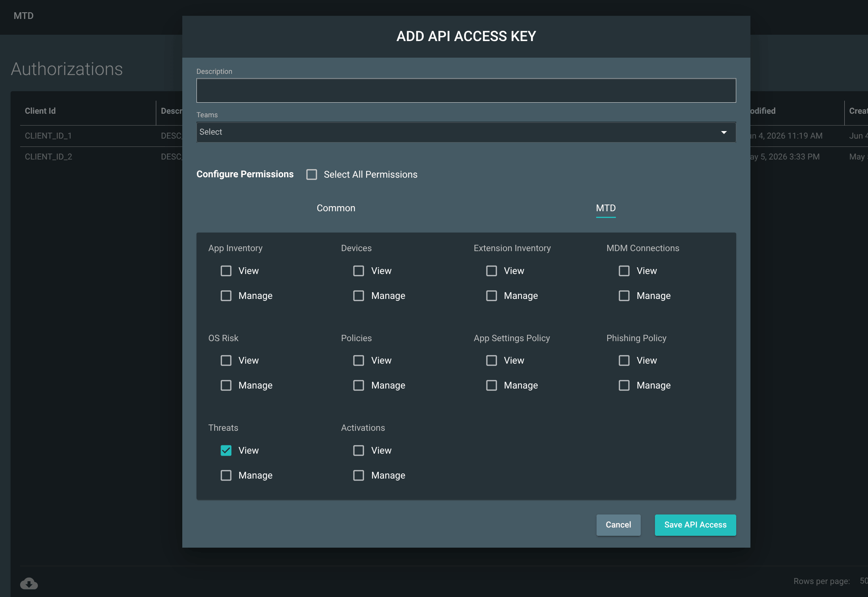
Task: Enable Activations View permission
Action: [x=359, y=451]
